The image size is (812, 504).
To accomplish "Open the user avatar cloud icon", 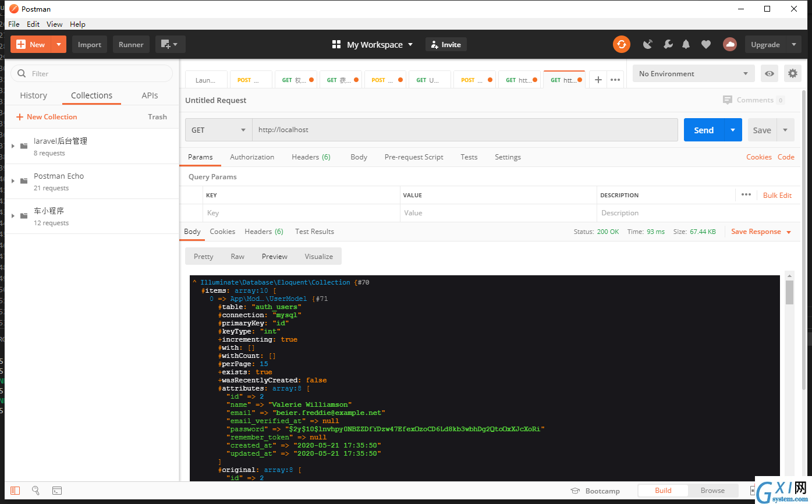I will tap(730, 44).
